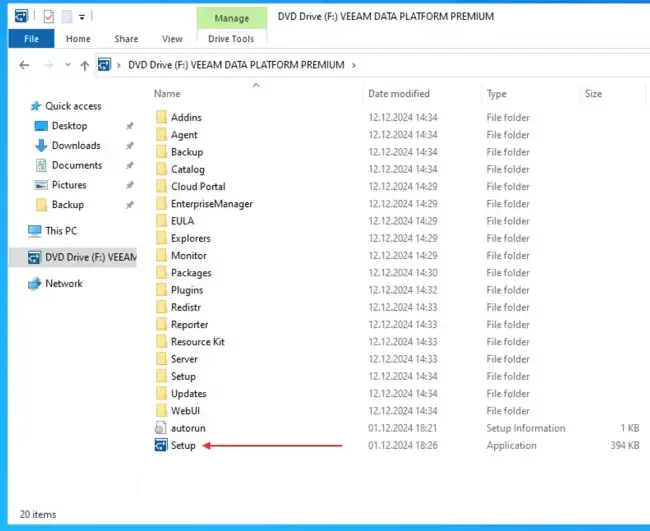This screenshot has height=531, width=650.
Task: Select the Plugins folder icon
Action: point(161,290)
